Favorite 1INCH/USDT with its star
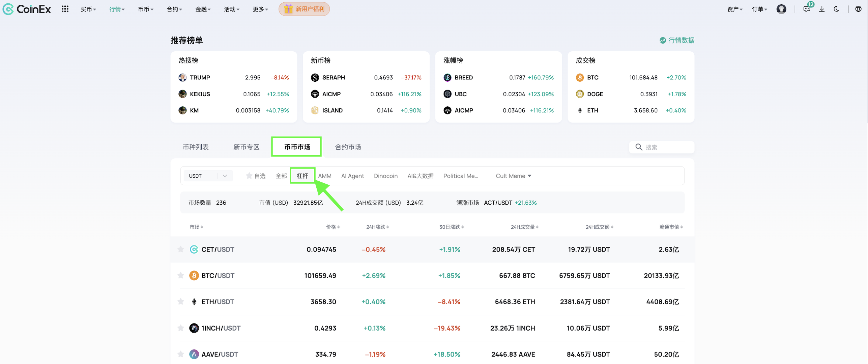 point(181,328)
